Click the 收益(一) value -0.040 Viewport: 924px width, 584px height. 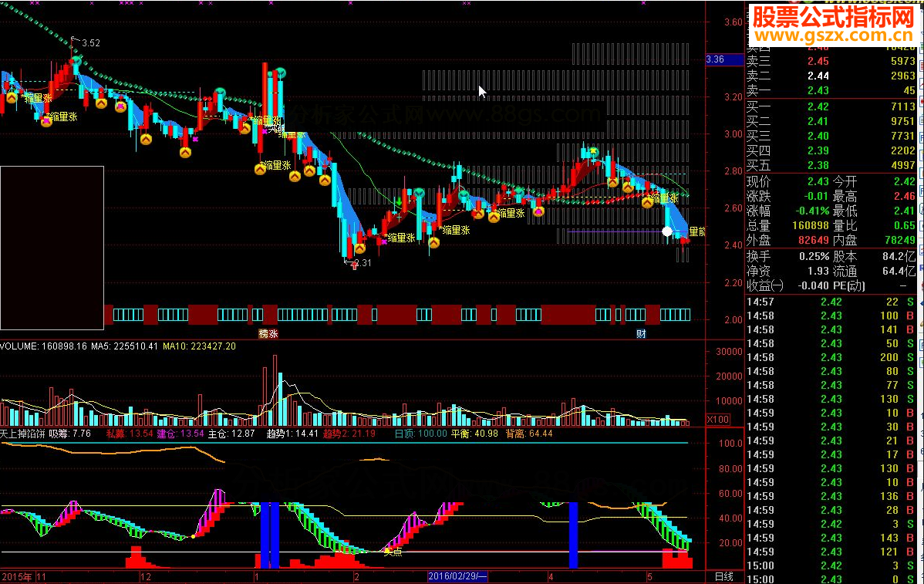click(813, 286)
